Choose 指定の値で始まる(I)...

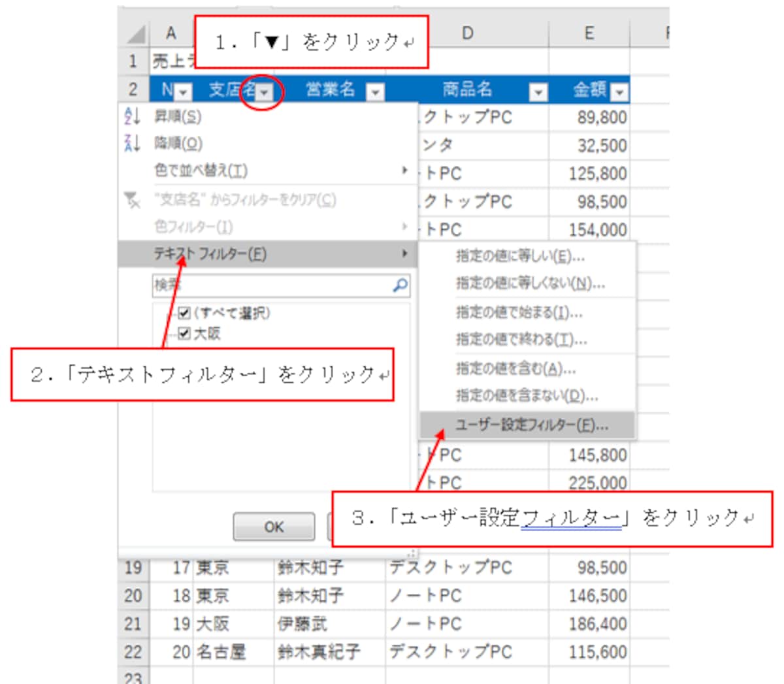527,312
